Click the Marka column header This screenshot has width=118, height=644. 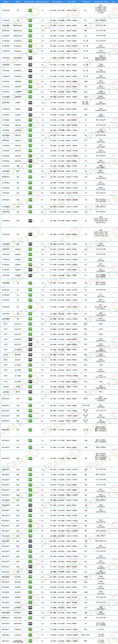tap(6, 2)
